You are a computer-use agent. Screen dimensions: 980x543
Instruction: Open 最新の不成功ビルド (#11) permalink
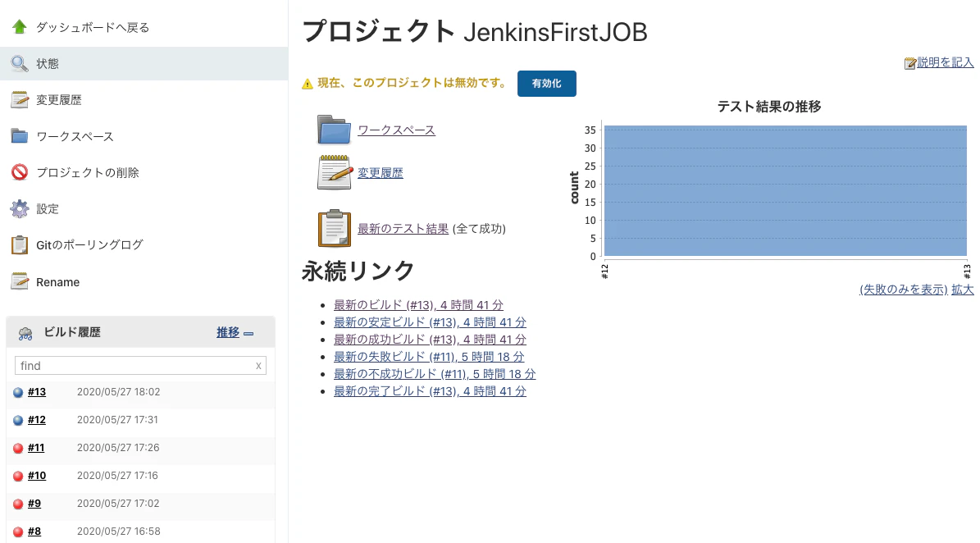pyautogui.click(x=435, y=374)
